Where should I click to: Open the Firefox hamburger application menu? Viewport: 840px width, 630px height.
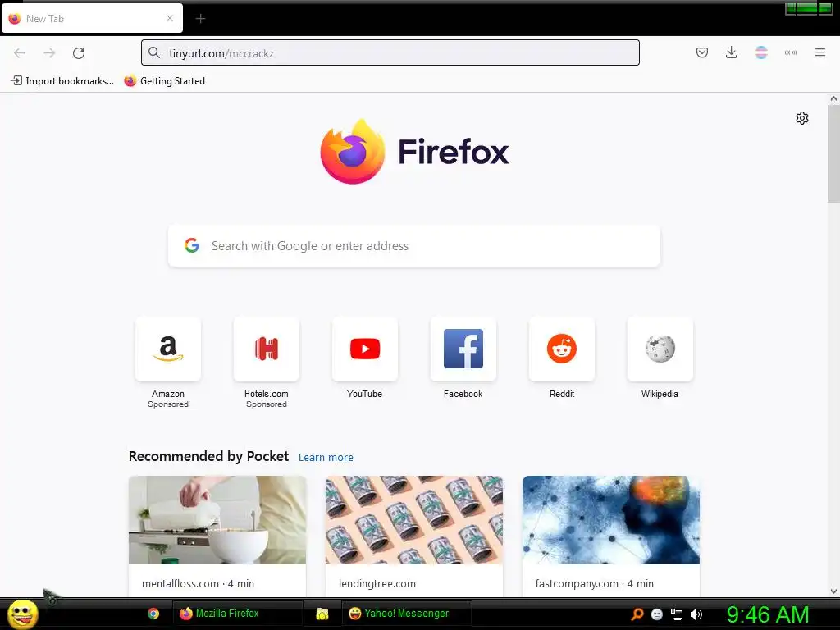820,52
